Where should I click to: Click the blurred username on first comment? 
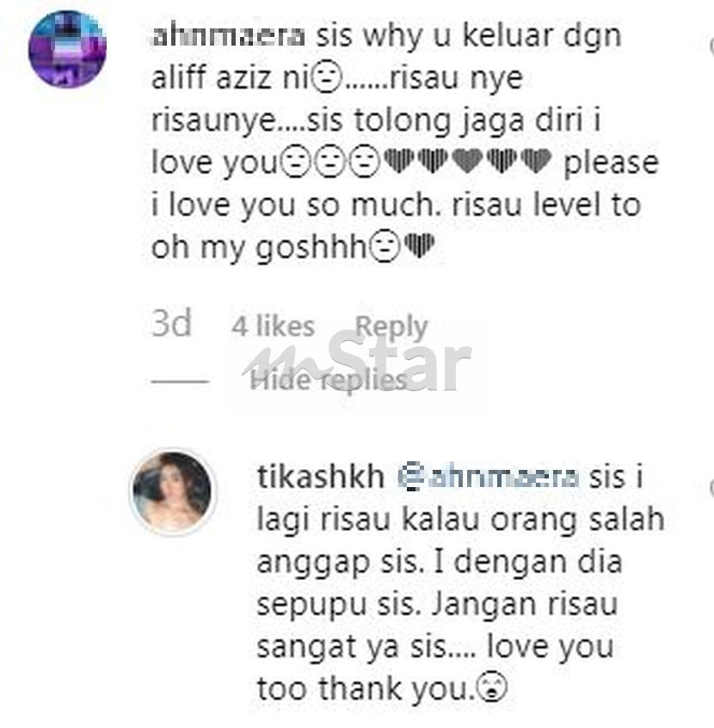[x=229, y=36]
